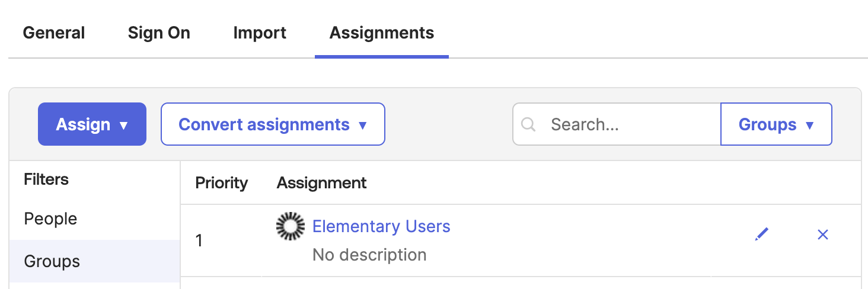This screenshot has height=289, width=868.
Task: Click the Groups filter dropdown arrow
Action: click(x=810, y=126)
